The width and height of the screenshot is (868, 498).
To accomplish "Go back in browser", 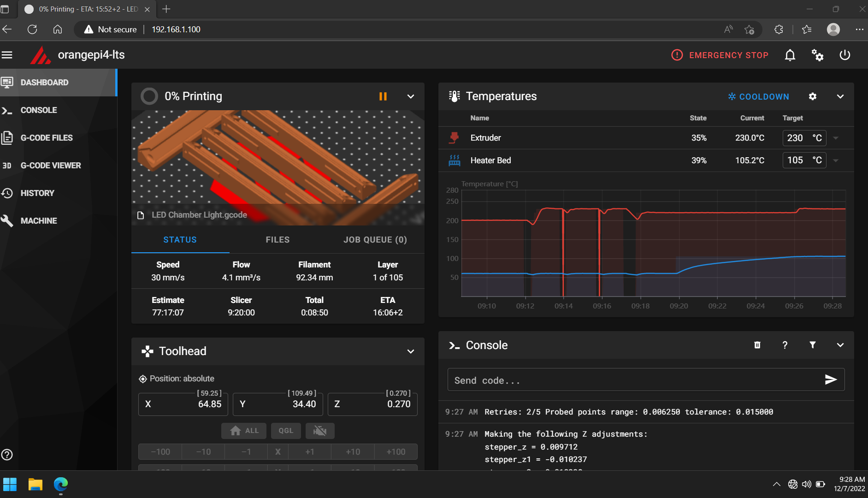I will coord(7,30).
